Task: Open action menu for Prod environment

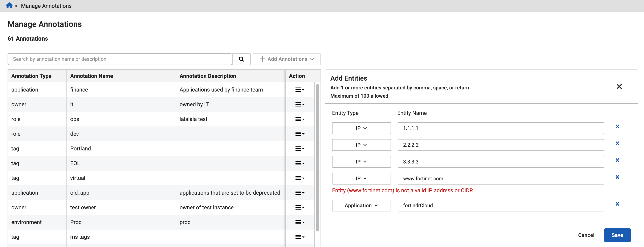Action: pos(299,222)
